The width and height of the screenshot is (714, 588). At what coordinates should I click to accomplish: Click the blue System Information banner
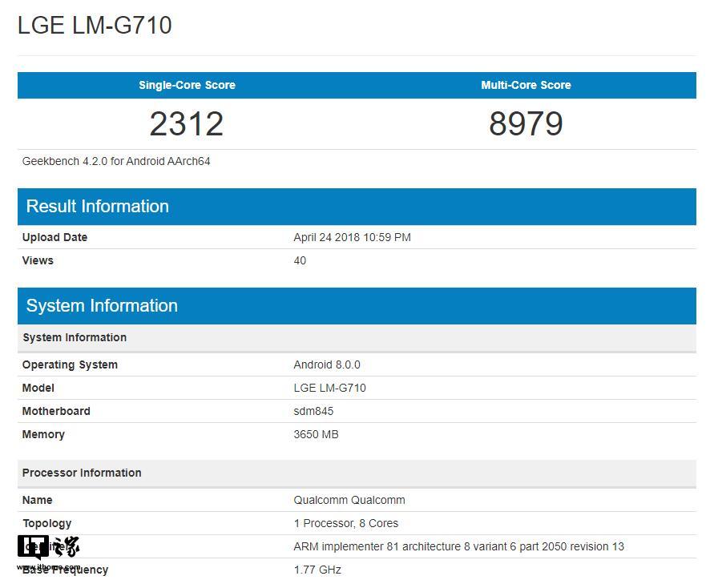tap(357, 305)
